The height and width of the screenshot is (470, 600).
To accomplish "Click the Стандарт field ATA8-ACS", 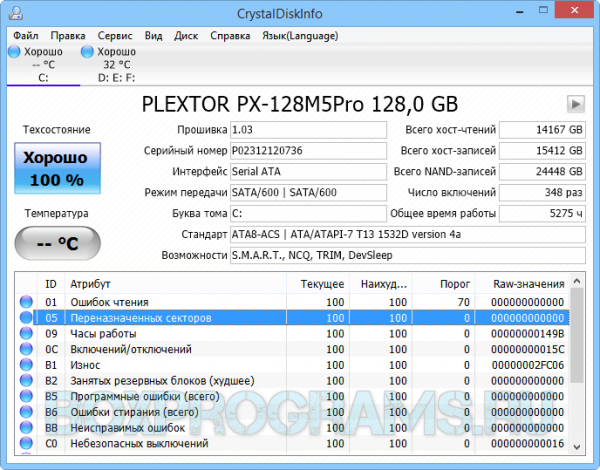I will (408, 234).
